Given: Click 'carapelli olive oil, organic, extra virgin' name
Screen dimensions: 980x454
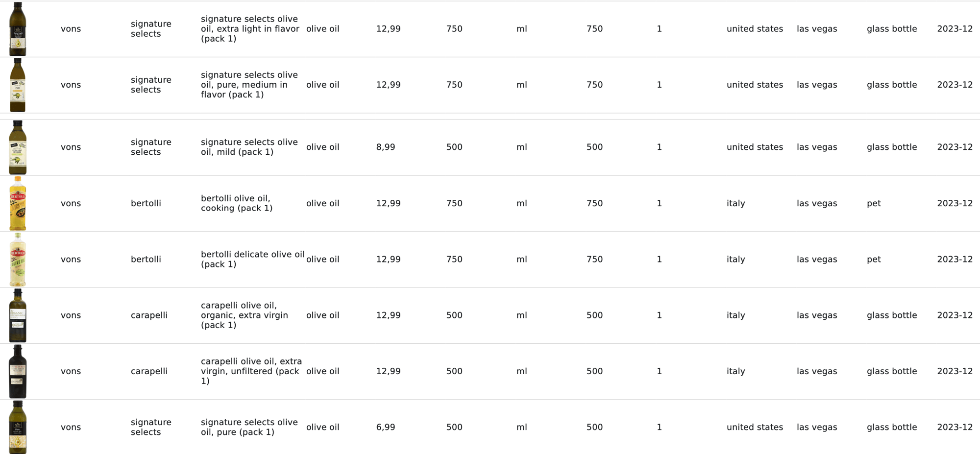Looking at the screenshot, I should pyautogui.click(x=244, y=315).
